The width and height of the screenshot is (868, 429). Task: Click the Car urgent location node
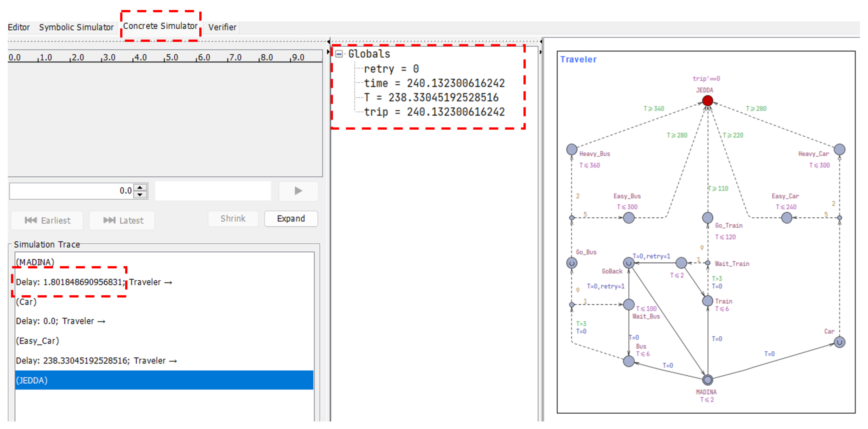[x=839, y=342]
